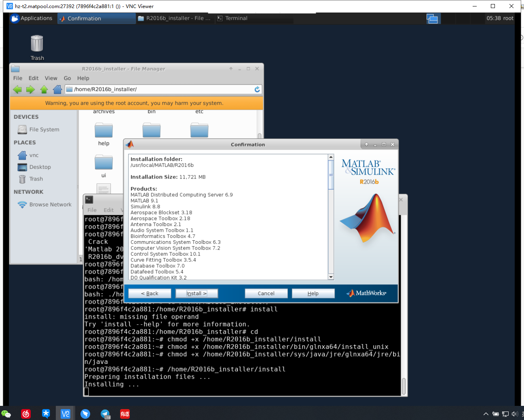Go forward in File Manager toolbar
This screenshot has width=524, height=420.
(31, 89)
